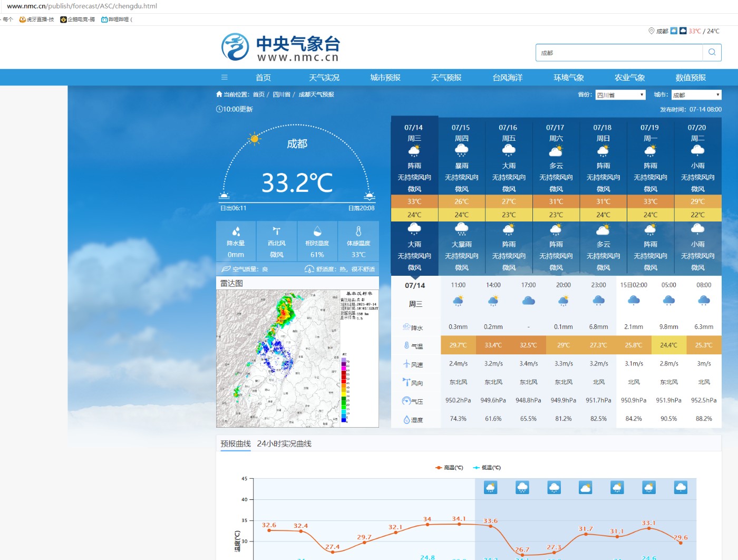Open the 农业气象 navigation menu

pyautogui.click(x=630, y=78)
